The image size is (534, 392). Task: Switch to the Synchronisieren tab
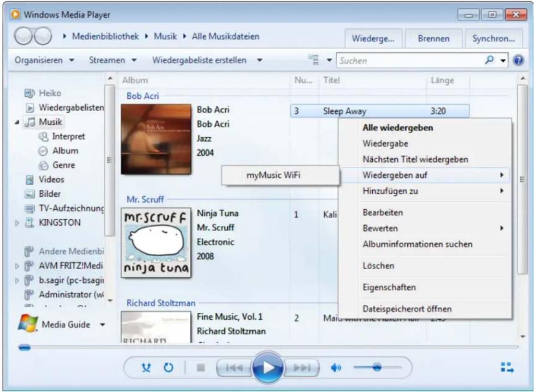click(x=493, y=39)
